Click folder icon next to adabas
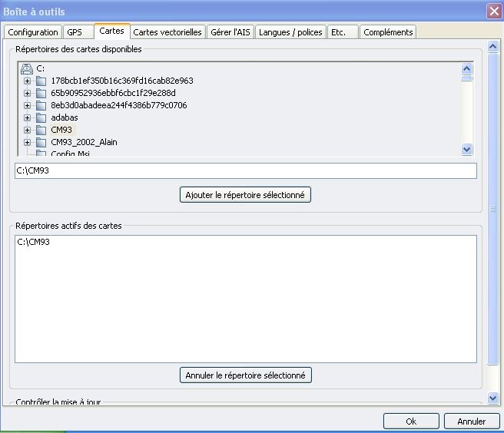The image size is (504, 433). (x=41, y=117)
